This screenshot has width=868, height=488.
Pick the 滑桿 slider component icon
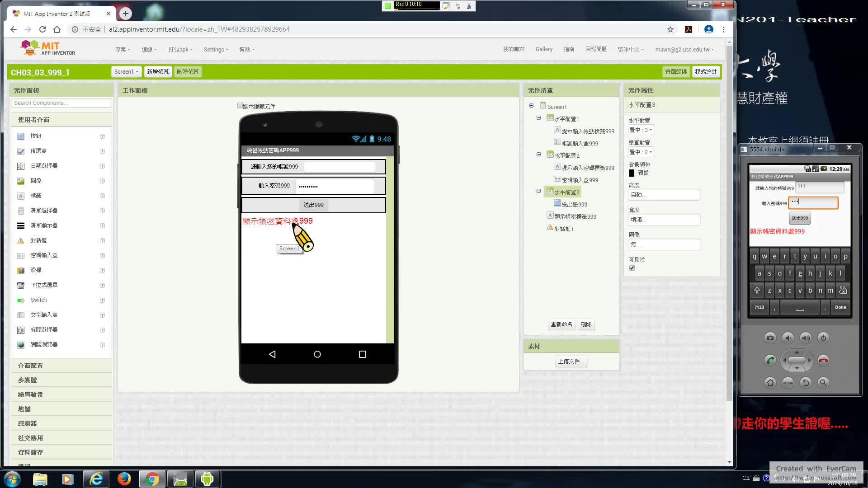click(21, 270)
